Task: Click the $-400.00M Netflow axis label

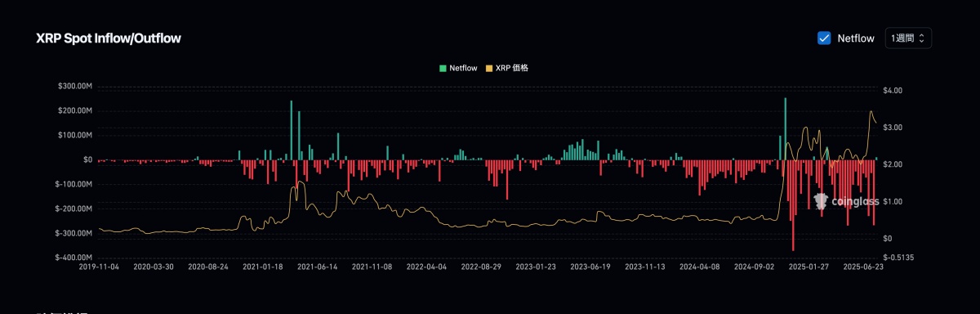Action: pyautogui.click(x=73, y=258)
